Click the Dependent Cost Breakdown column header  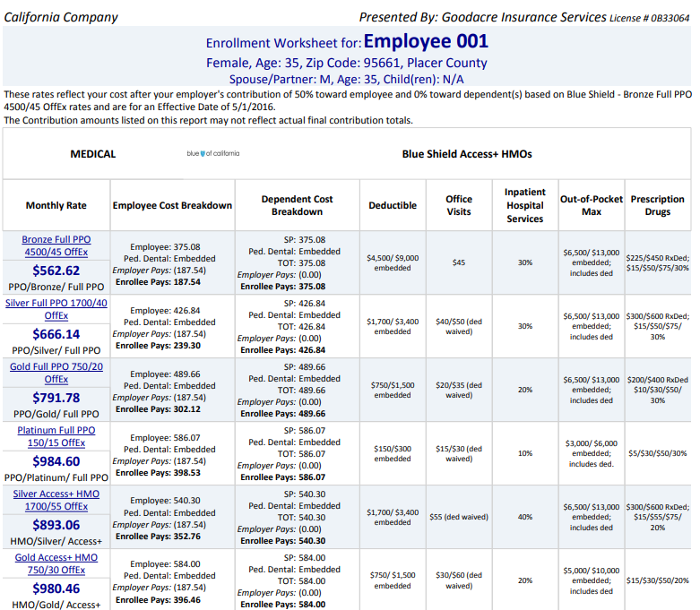(298, 205)
